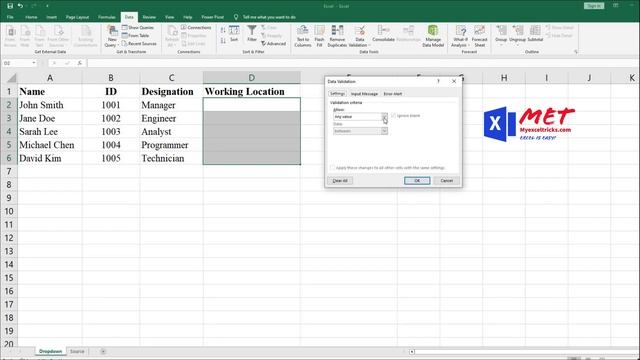Image resolution: width=640 pixels, height=360 pixels.
Task: Switch to the Insert ribbon tab
Action: pos(51,17)
